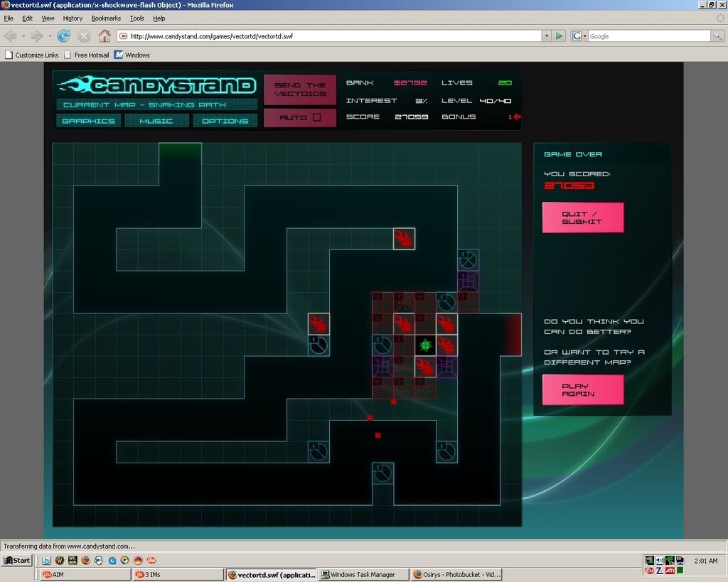Viewport: 728px width, 582px height.
Task: Expand the back button history dropdown
Action: pos(23,36)
